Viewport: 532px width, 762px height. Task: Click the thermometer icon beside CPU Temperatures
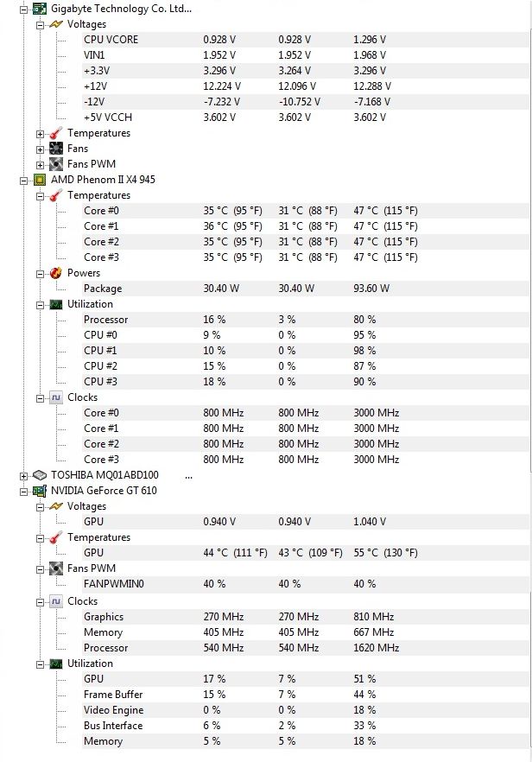(56, 195)
